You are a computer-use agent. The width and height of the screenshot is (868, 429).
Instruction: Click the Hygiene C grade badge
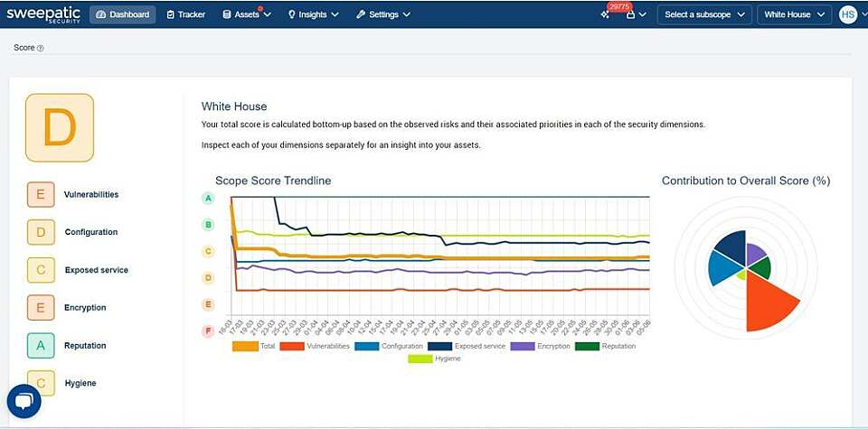tap(41, 383)
